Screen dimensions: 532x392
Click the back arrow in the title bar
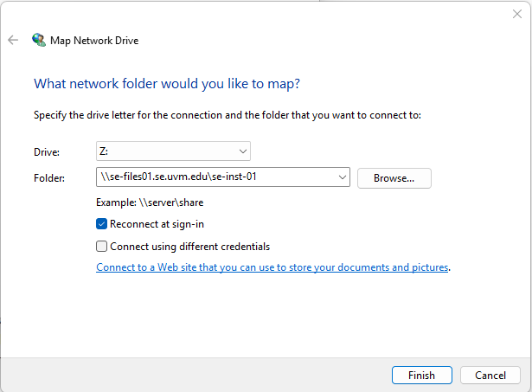[x=13, y=40]
